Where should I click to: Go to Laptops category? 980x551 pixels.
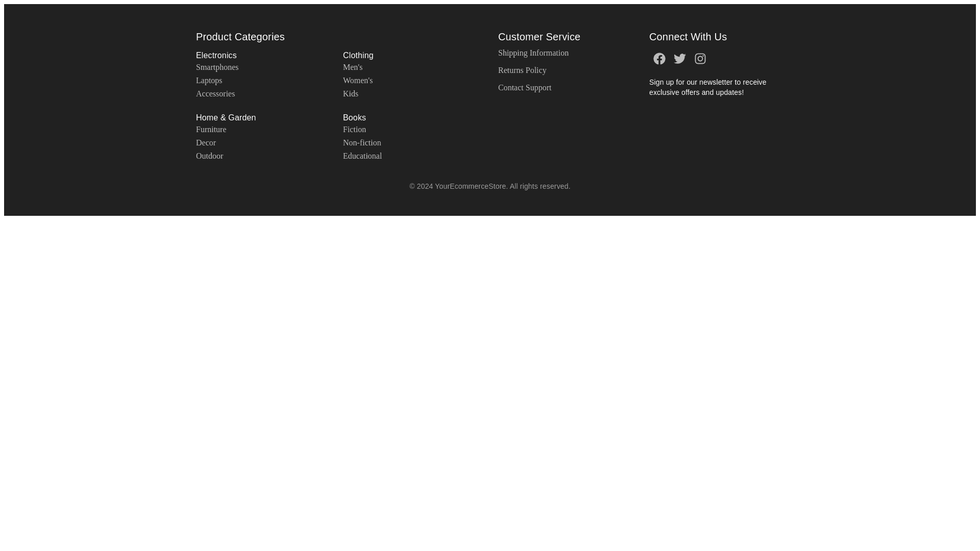click(x=209, y=81)
